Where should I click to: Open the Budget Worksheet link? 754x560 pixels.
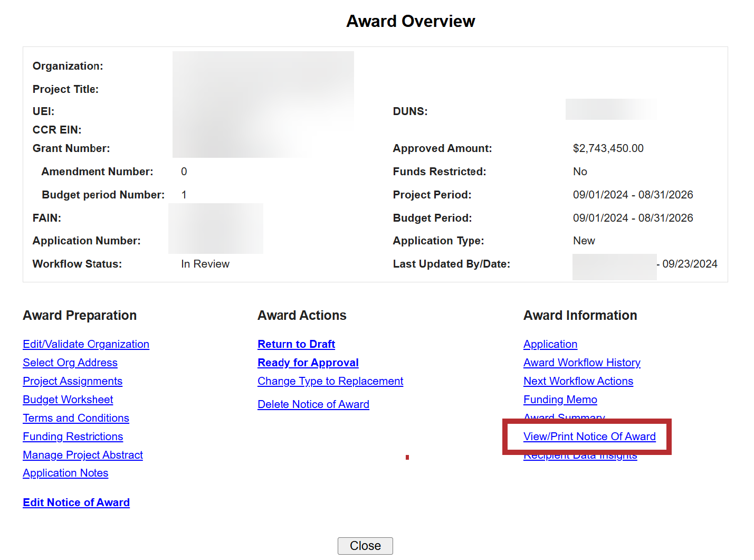pos(68,400)
